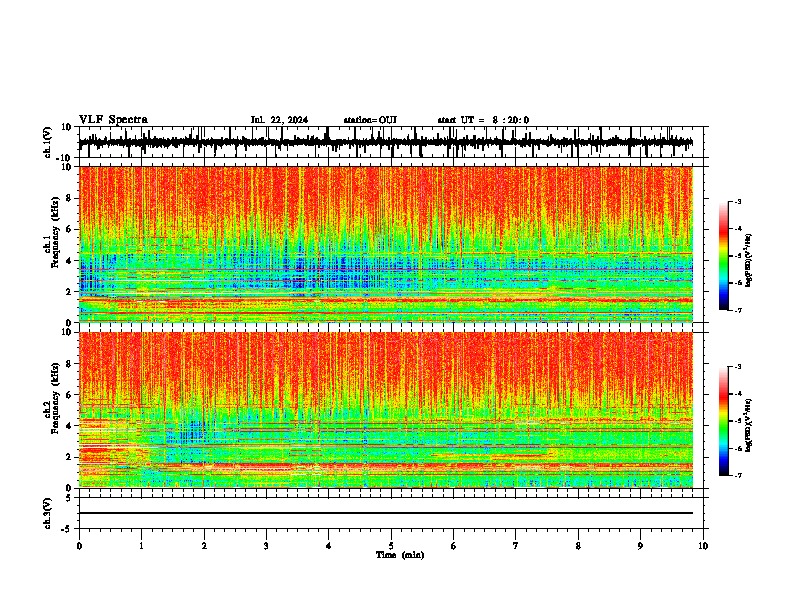The height and width of the screenshot is (612, 792).
Task: Click the time axis tick label "1"
Action: [141, 546]
